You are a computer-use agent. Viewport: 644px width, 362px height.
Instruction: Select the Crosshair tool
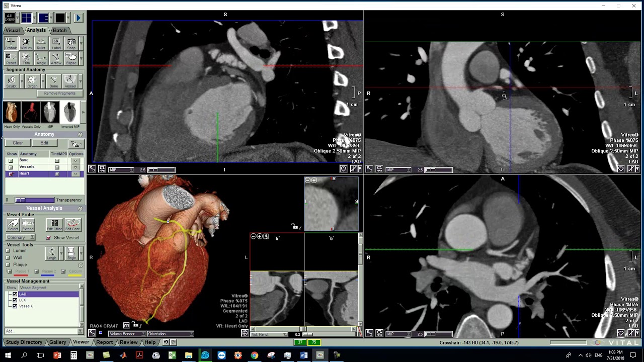11,43
